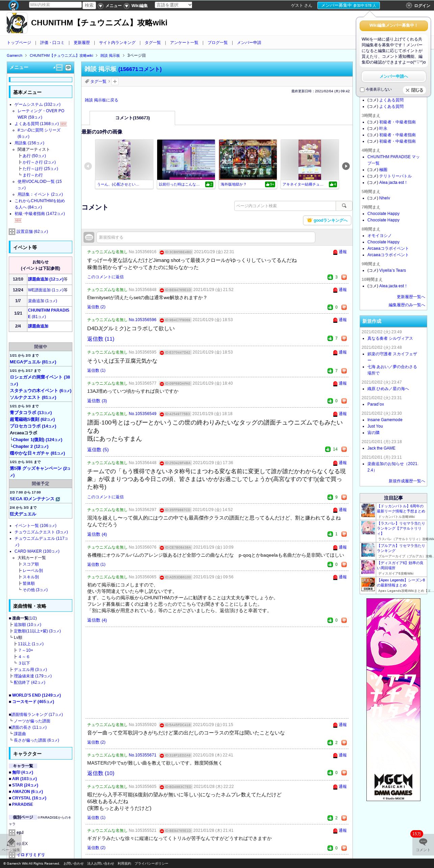Open the うーん、心配させとい image thumbnail

point(124,160)
